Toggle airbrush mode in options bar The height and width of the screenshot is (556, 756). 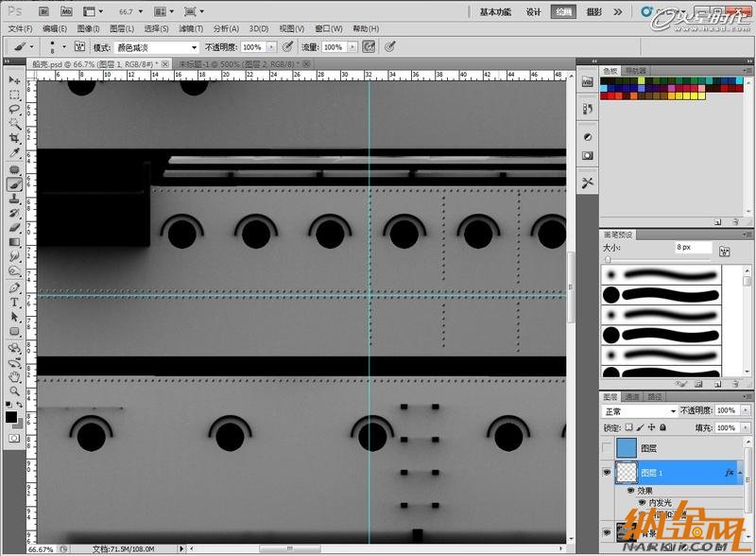click(x=369, y=47)
